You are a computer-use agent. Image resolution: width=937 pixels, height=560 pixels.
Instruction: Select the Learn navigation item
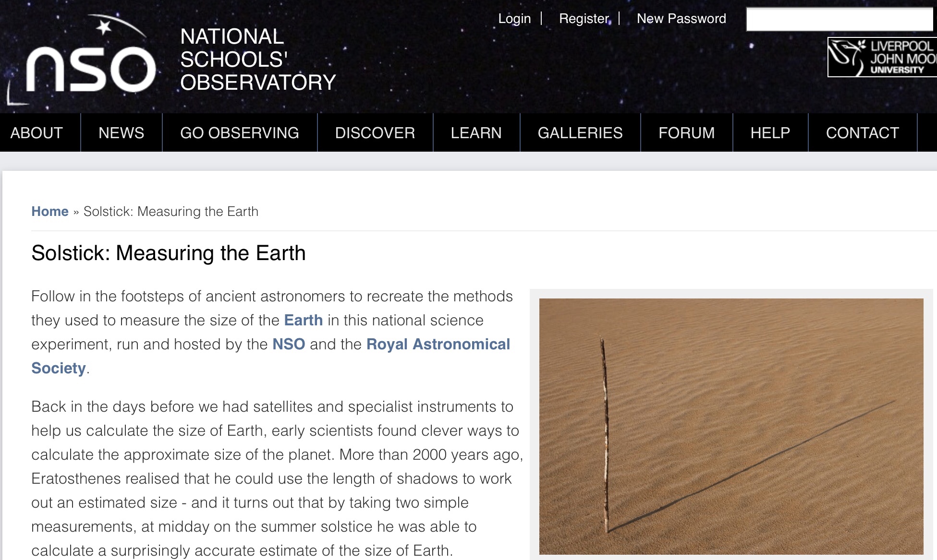coord(476,133)
